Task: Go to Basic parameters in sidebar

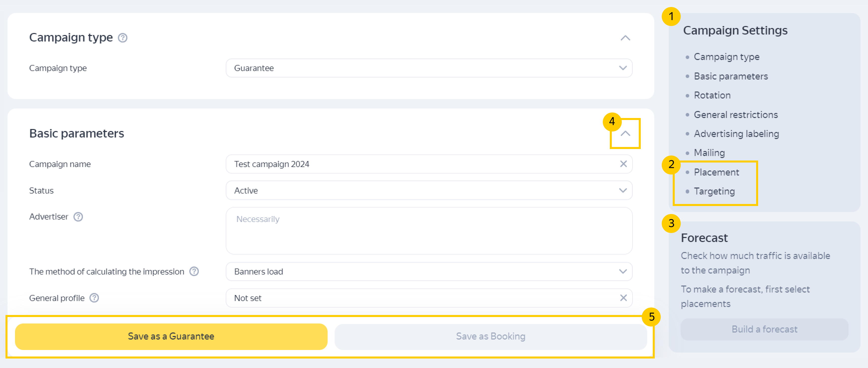Action: pyautogui.click(x=730, y=76)
